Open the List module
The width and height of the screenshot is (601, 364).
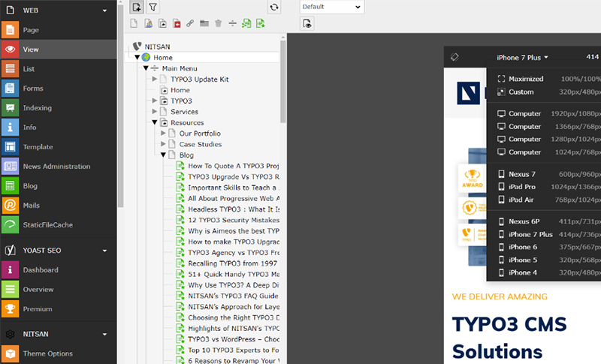point(59,69)
